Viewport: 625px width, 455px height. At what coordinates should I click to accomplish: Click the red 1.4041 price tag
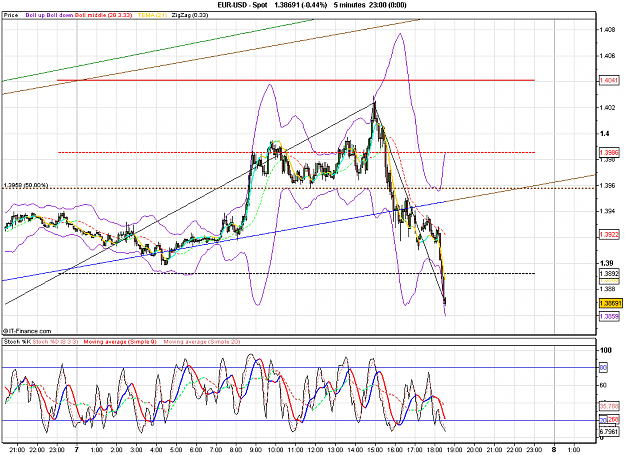point(609,80)
